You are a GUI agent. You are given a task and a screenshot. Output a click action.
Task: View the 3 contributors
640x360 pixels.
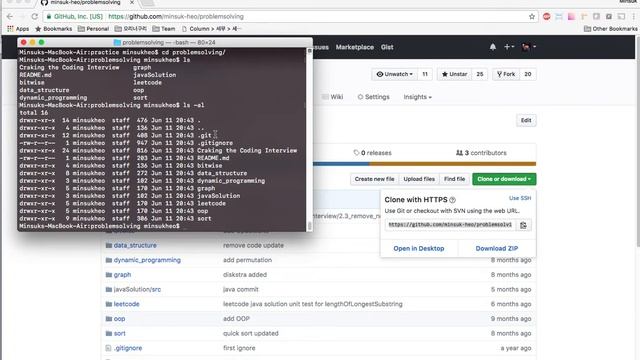pyautogui.click(x=481, y=153)
